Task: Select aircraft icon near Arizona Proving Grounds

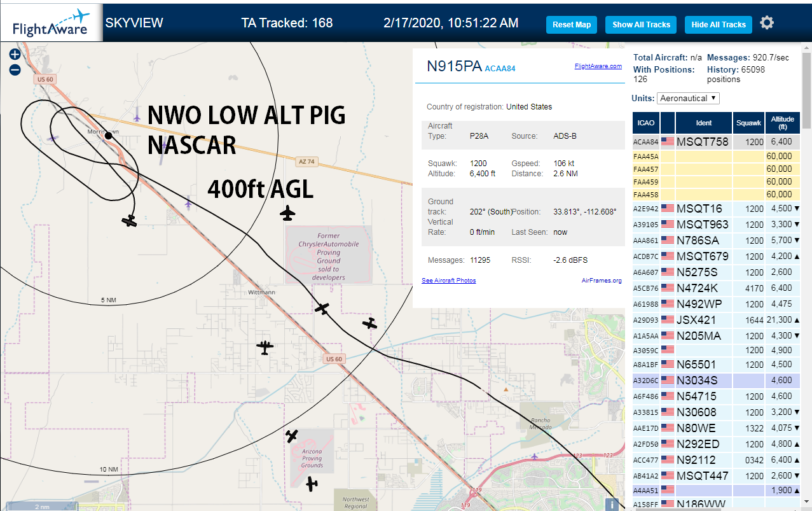Action: tap(292, 436)
